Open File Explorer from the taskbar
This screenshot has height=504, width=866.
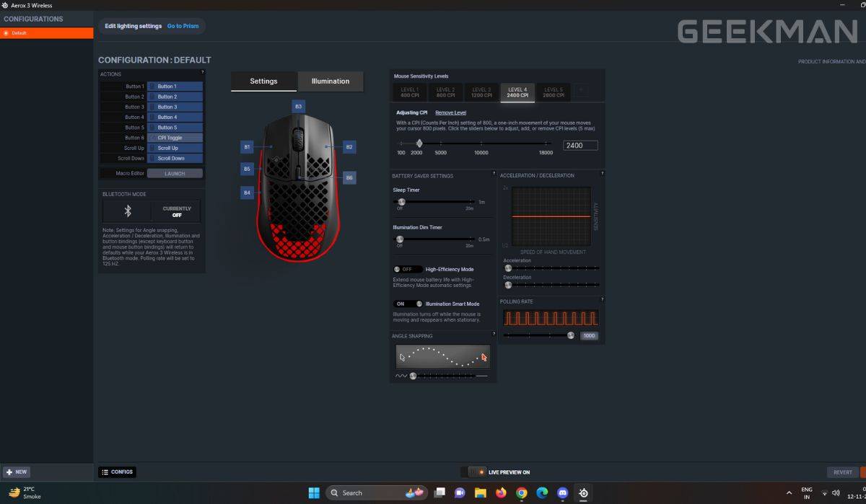481,493
